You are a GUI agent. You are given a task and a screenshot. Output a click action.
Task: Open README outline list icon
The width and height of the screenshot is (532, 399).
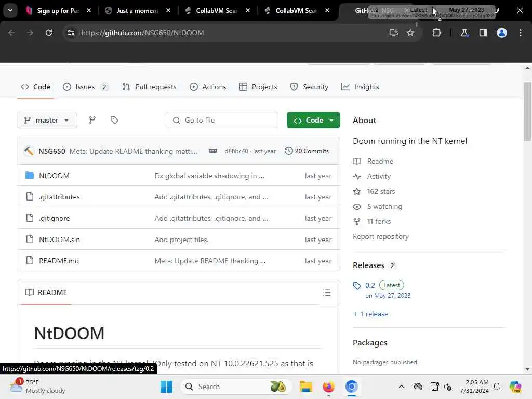tap(327, 292)
